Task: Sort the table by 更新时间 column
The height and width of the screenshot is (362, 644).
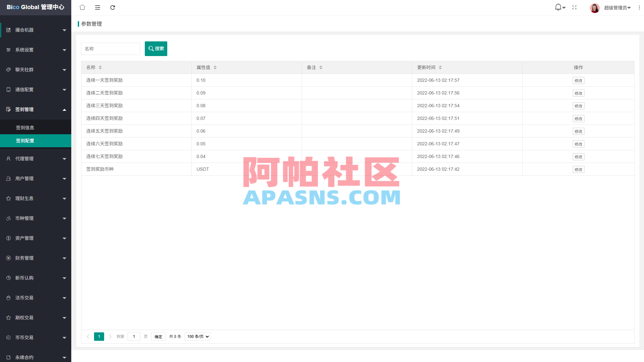Action: (440, 67)
